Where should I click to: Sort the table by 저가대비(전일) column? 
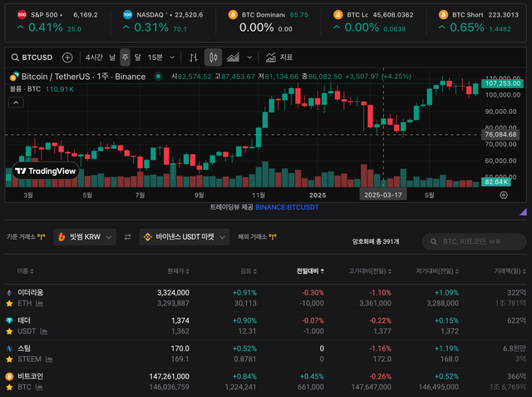point(437,271)
